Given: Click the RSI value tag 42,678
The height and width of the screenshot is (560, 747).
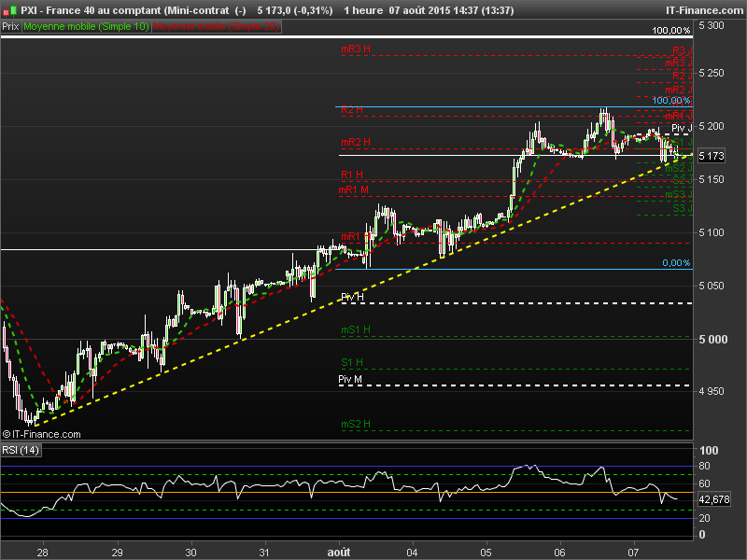Looking at the screenshot, I should tap(714, 499).
